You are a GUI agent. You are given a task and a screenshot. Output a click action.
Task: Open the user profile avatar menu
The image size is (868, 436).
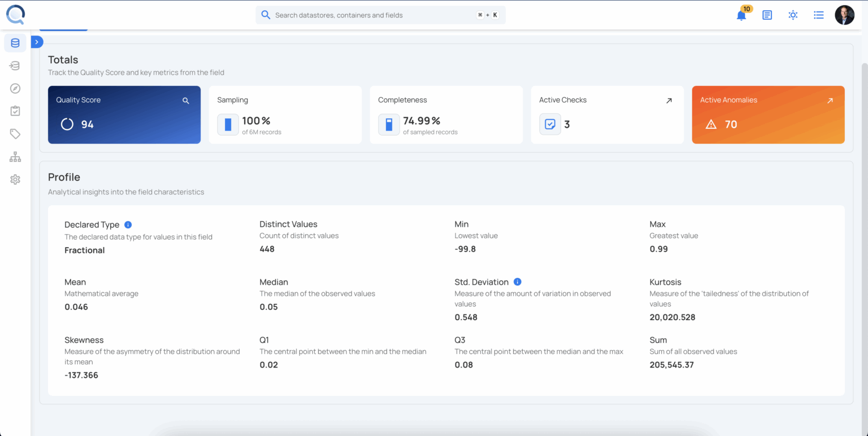click(x=844, y=15)
